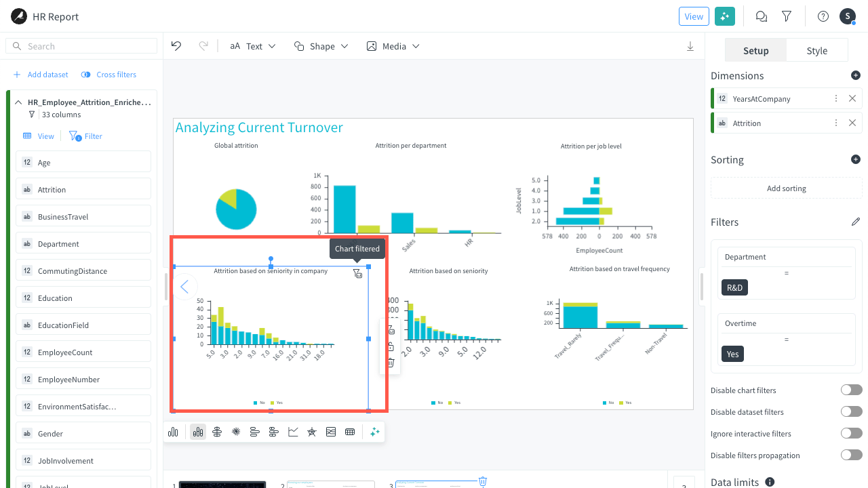Viewport: 868px width, 488px height.
Task: Turn on Ignore interactive filters
Action: coord(851,433)
